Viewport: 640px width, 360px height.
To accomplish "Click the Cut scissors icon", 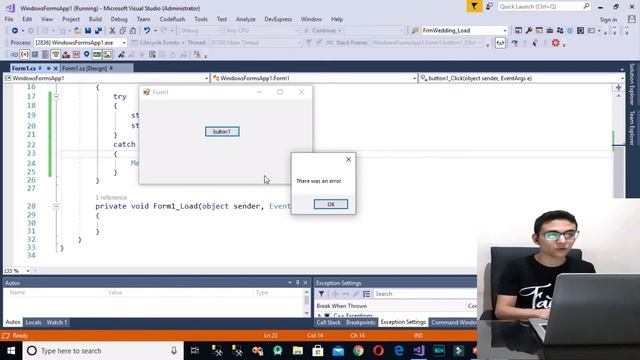I will pos(112,31).
